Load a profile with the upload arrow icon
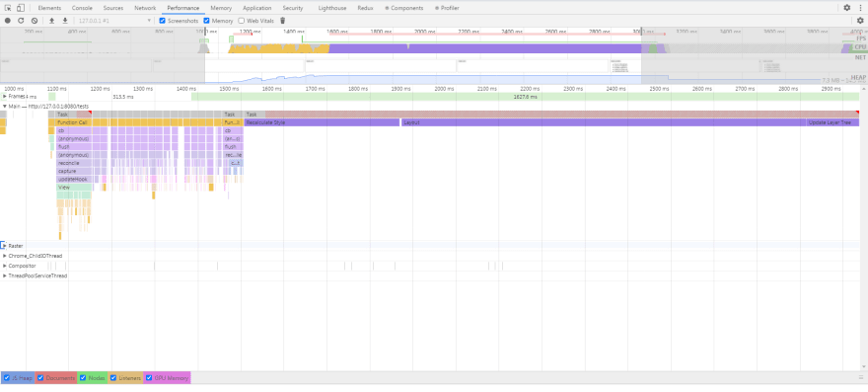This screenshot has height=392, width=868. pos(52,21)
